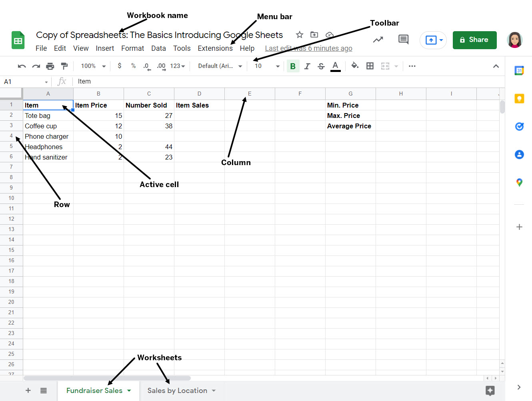Open the text color picker
This screenshot has height=401, width=532.
point(336,66)
